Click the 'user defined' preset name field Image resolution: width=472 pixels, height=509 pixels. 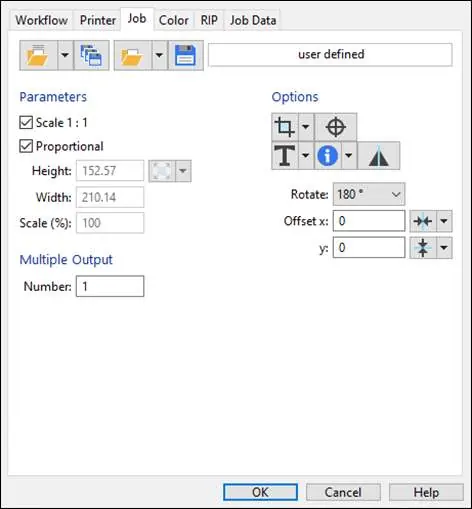click(330, 55)
